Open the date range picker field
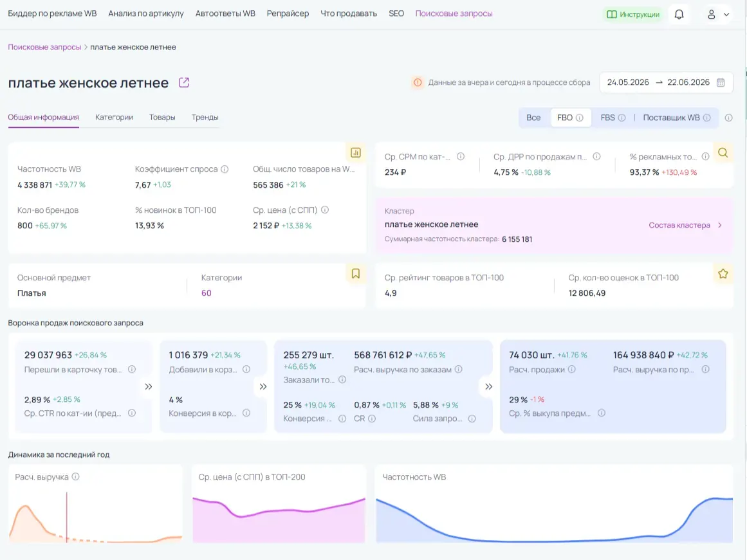The width and height of the screenshot is (747, 560). click(666, 82)
